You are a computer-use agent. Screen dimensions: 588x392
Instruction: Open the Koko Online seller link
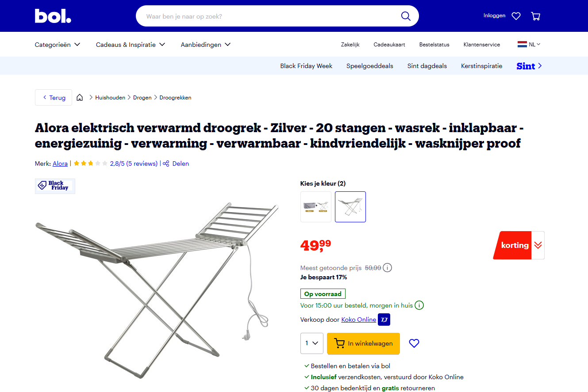click(x=359, y=320)
